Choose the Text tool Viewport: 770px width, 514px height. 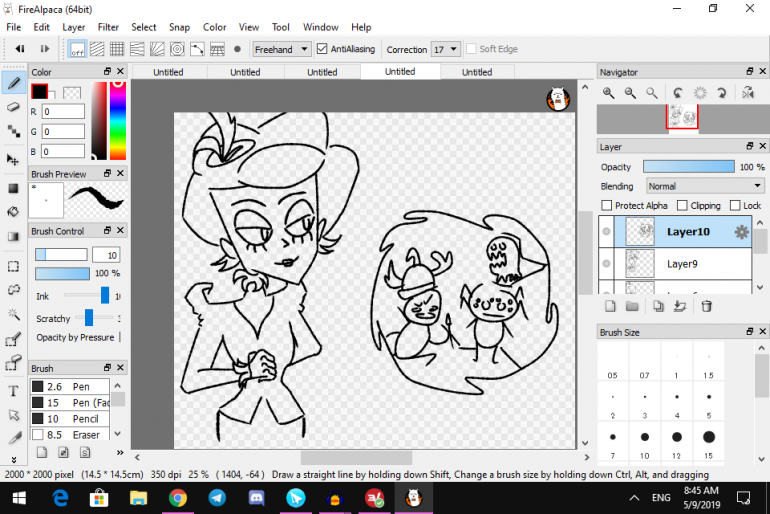coord(14,390)
